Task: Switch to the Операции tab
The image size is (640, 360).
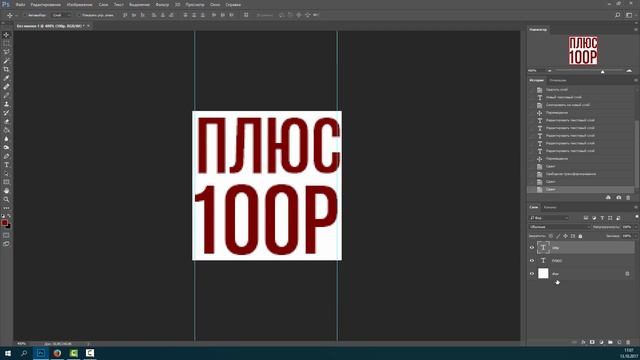Action: pos(558,80)
